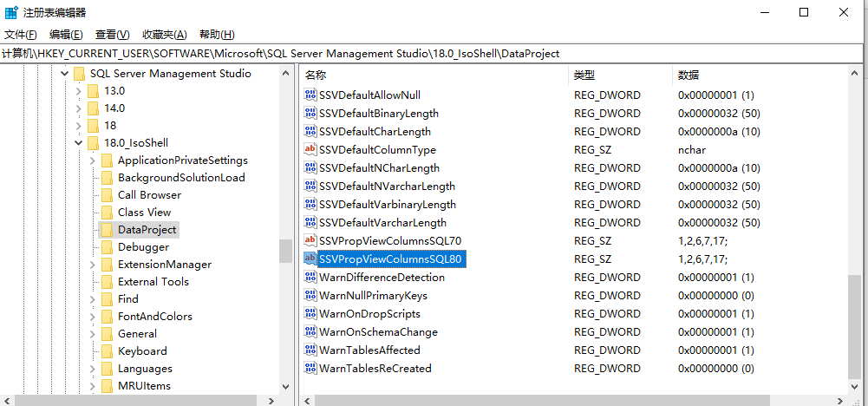Click the DWORD icon of WarnNullPrimaryKeys
Screen dimensions: 868x406
310,295
